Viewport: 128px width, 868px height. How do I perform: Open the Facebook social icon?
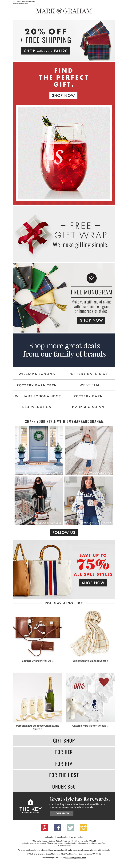pyautogui.click(x=57, y=828)
